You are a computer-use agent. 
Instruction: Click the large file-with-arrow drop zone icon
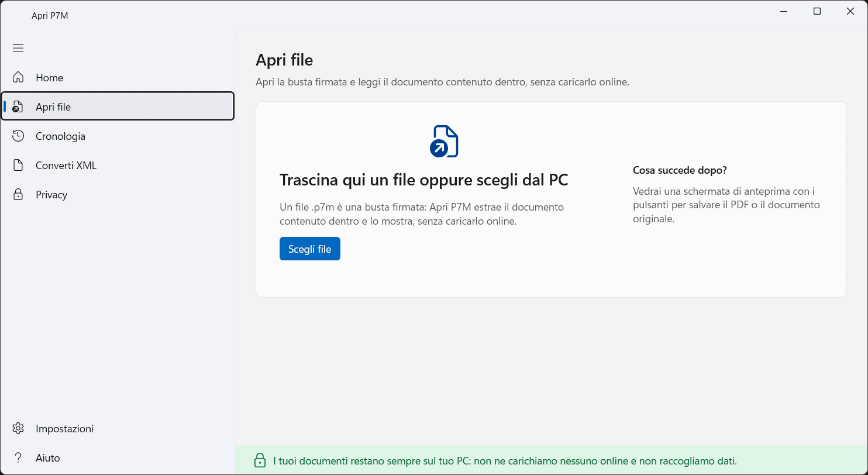444,142
